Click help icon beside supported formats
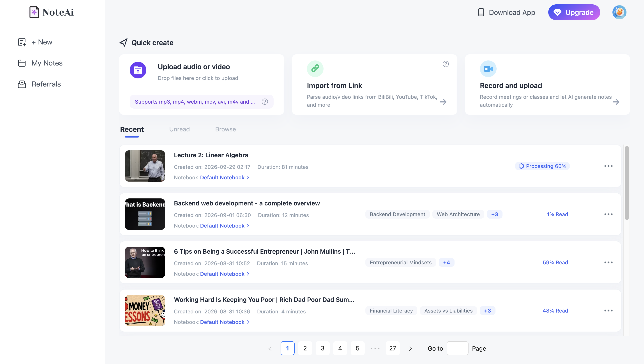The width and height of the screenshot is (644, 364). [x=265, y=102]
